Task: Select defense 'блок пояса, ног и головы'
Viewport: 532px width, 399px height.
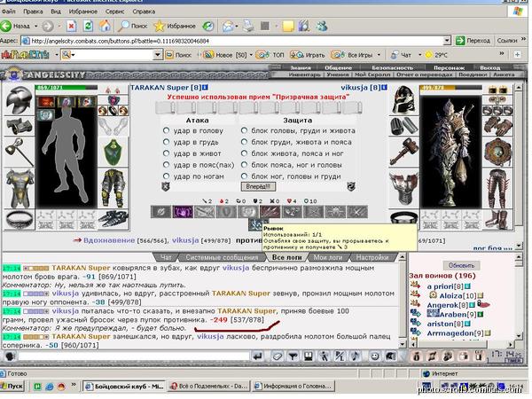Action: pos(244,165)
